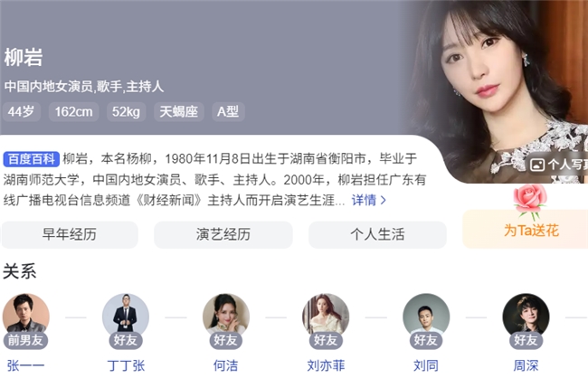Image resolution: width=588 pixels, height=378 pixels.
Task: Open 刘同's avatar thumbnail
Action: [x=426, y=317]
